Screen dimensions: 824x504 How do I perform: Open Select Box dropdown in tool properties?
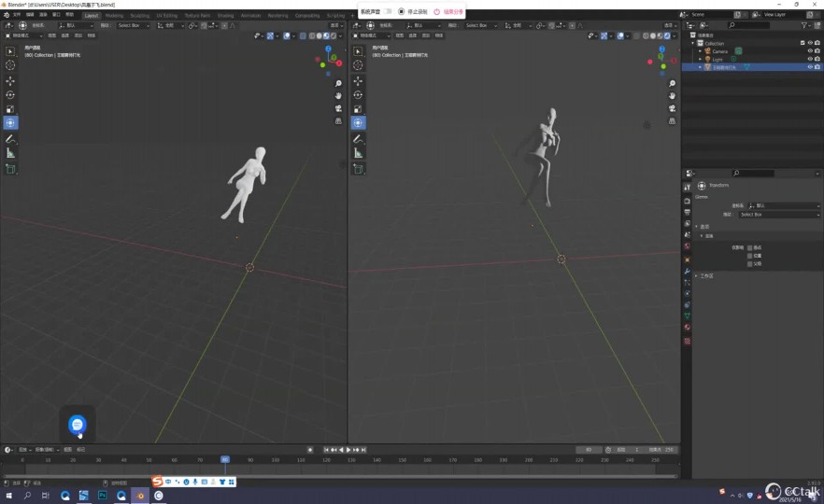[x=779, y=215]
